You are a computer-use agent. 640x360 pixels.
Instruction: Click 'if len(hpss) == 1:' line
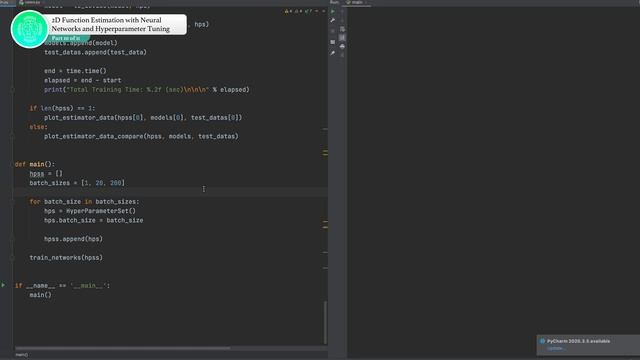tap(62, 108)
